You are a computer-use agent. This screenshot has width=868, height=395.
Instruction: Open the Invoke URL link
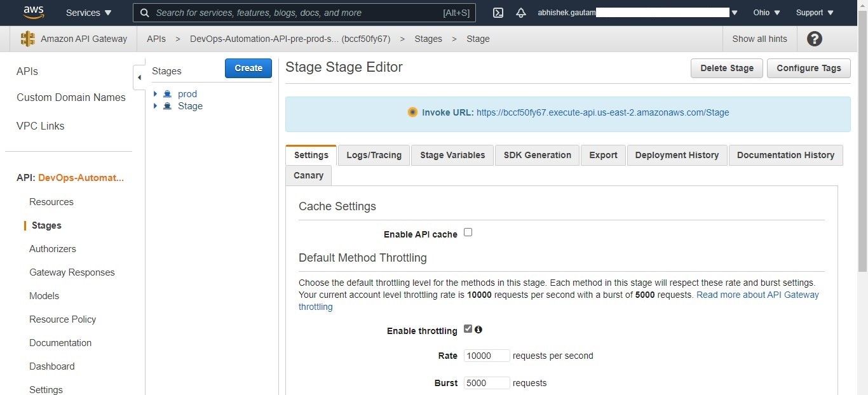pyautogui.click(x=603, y=112)
